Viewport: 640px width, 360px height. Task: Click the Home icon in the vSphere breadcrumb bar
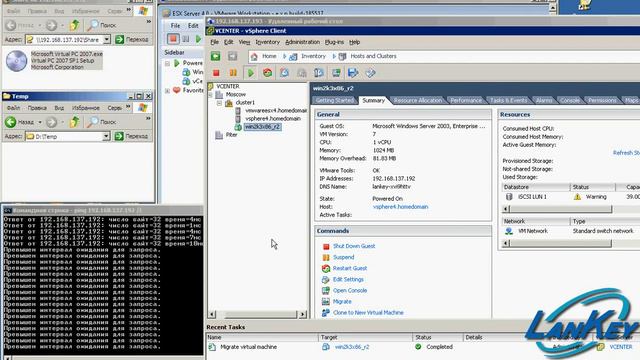[254, 56]
